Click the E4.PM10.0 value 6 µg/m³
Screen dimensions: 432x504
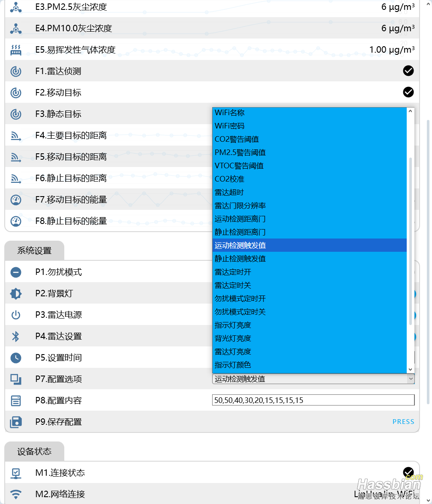tap(398, 28)
